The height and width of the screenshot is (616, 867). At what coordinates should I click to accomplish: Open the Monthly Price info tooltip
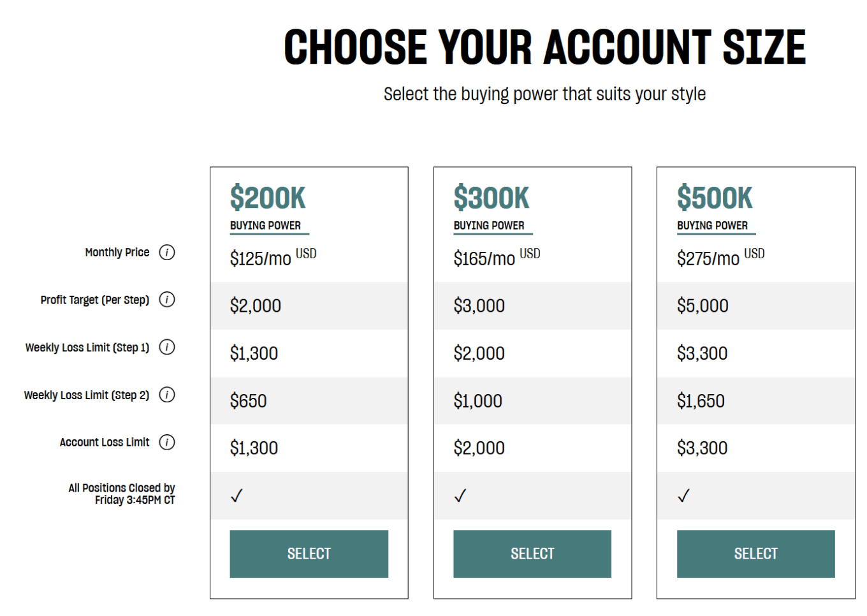(x=167, y=253)
